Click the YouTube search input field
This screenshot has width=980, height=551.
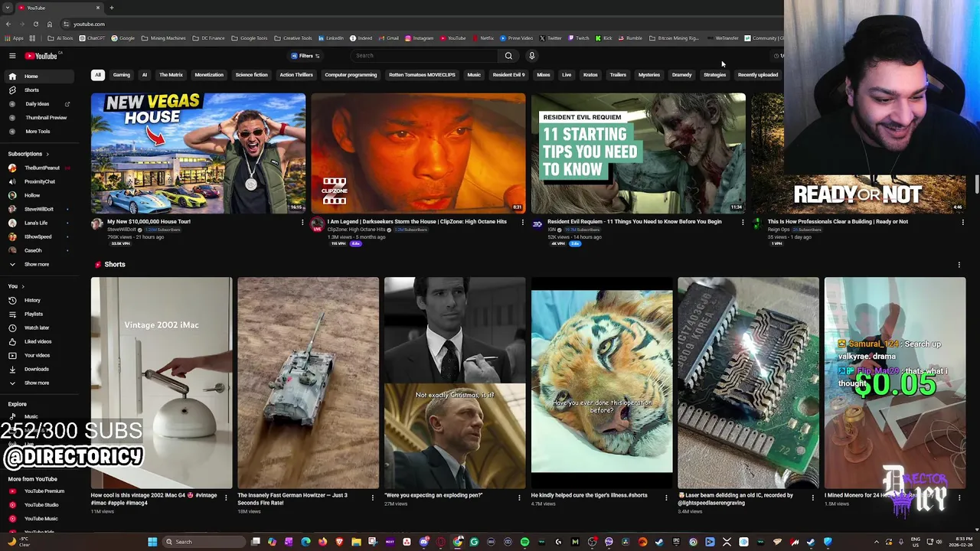point(425,56)
